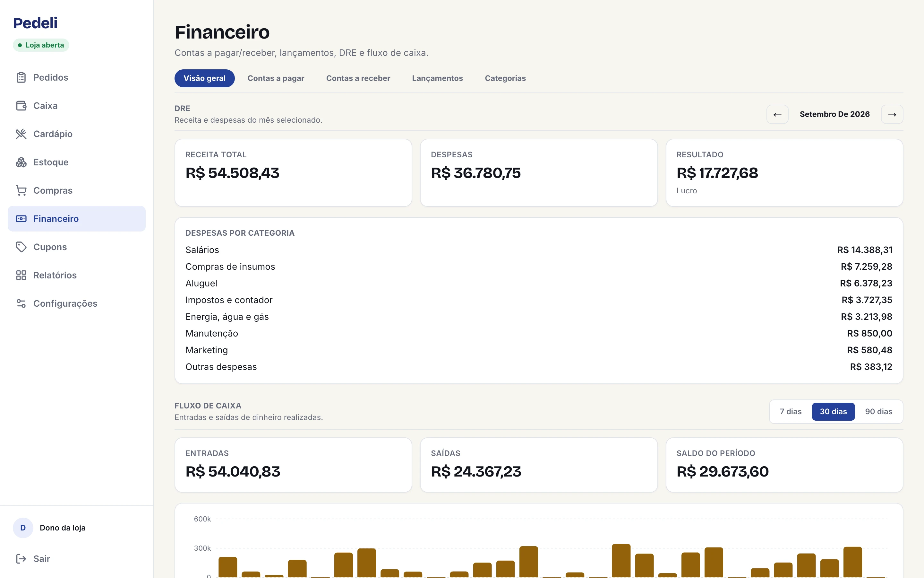Click the user avatar with letter D
924x578 pixels.
click(x=23, y=528)
